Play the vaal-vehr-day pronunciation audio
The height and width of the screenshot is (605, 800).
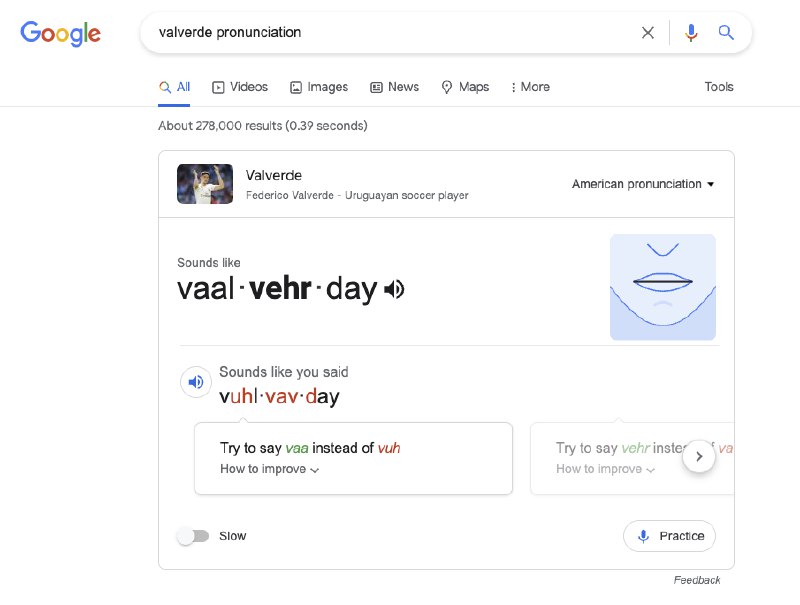tap(395, 290)
